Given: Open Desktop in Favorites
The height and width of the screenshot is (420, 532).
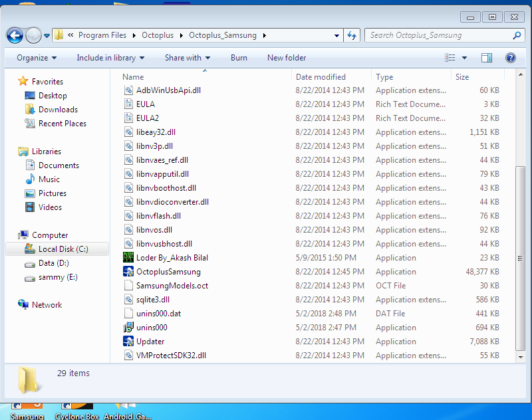Looking at the screenshot, I should tap(53, 96).
